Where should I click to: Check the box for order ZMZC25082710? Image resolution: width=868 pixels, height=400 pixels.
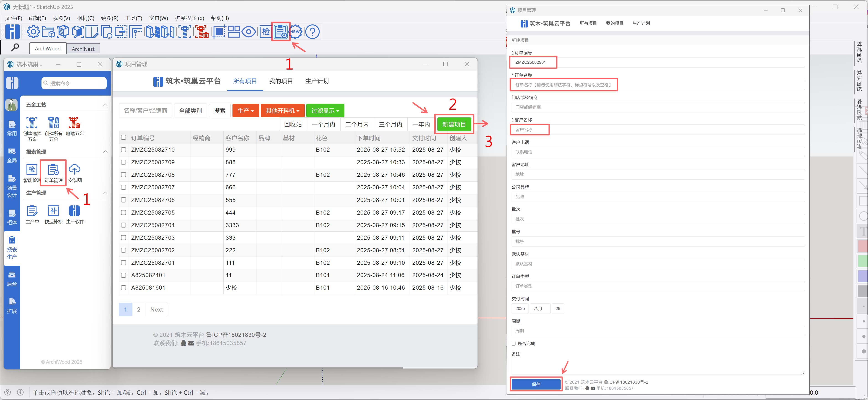click(x=123, y=150)
